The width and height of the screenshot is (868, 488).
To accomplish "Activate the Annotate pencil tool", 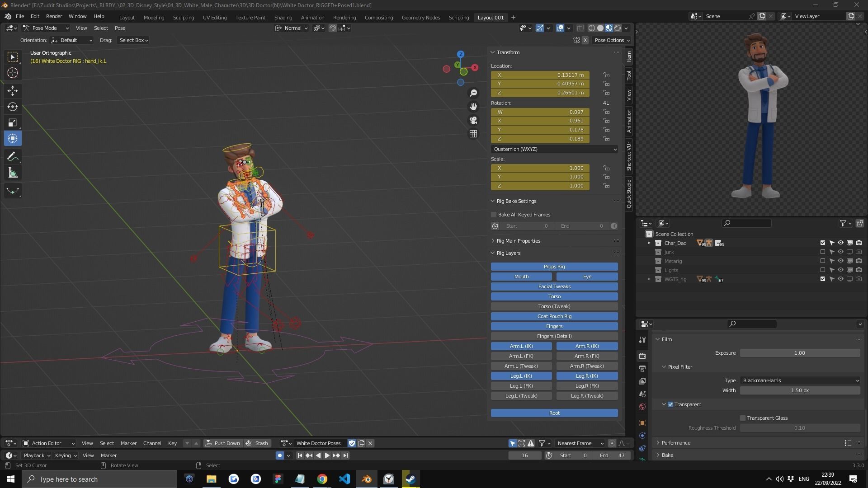I will pyautogui.click(x=13, y=157).
